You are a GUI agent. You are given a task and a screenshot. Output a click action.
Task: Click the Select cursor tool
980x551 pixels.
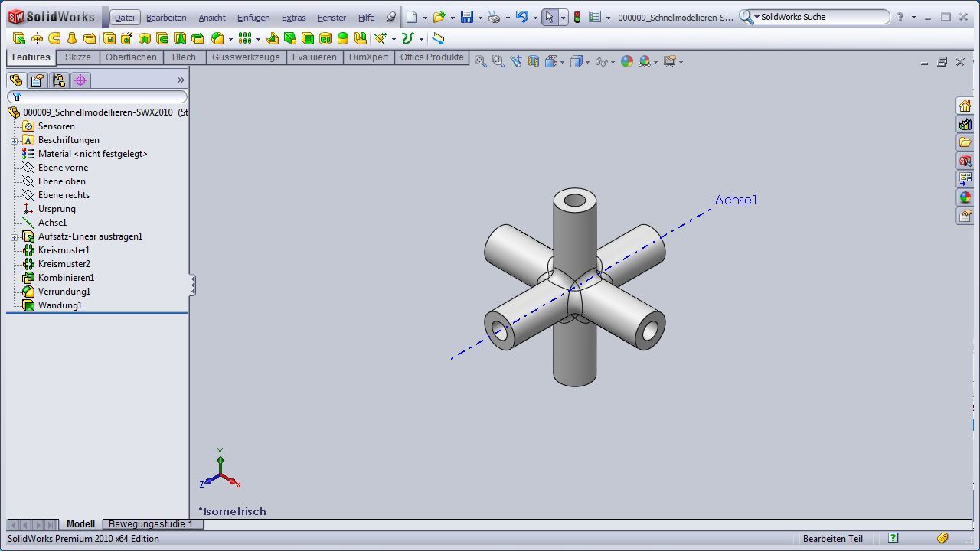pos(549,17)
